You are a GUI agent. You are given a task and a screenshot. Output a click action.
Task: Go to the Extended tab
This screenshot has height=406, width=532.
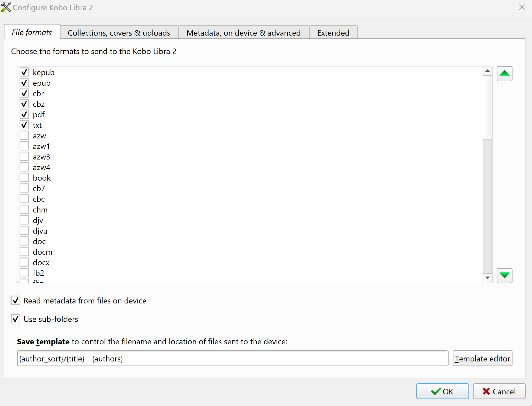[333, 33]
